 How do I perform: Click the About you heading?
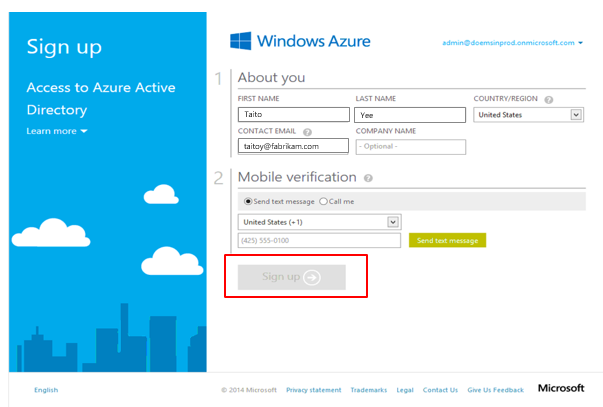point(271,78)
